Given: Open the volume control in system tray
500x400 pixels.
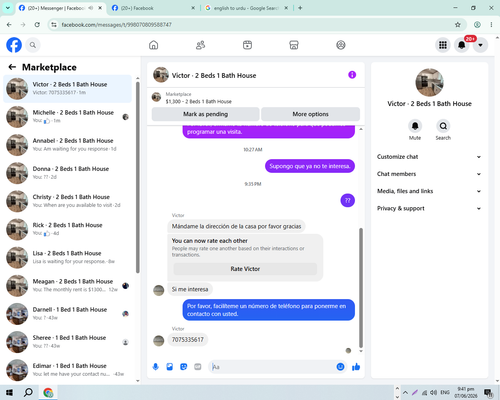Looking at the screenshot, I should (x=434, y=393).
